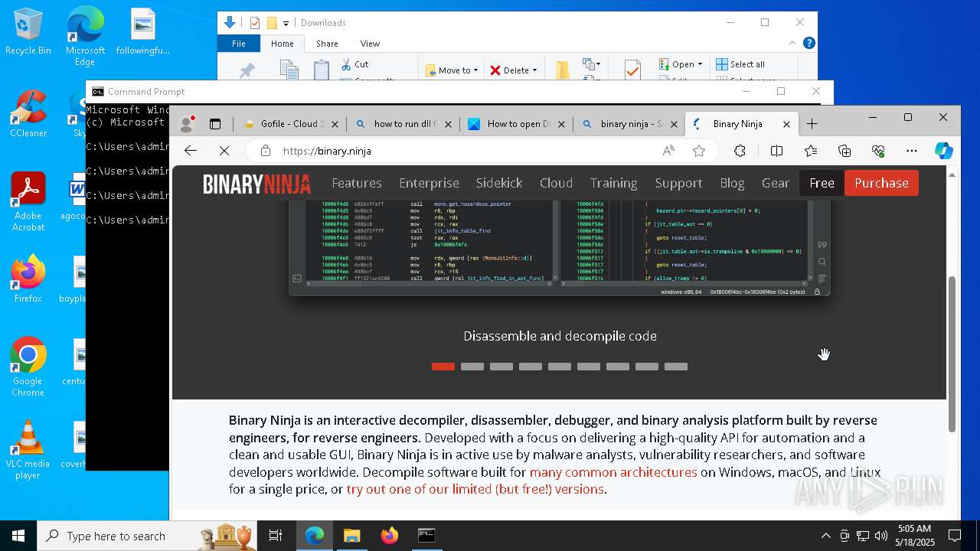Open Edge split screen icon
This screenshot has width=980, height=551.
(x=776, y=151)
